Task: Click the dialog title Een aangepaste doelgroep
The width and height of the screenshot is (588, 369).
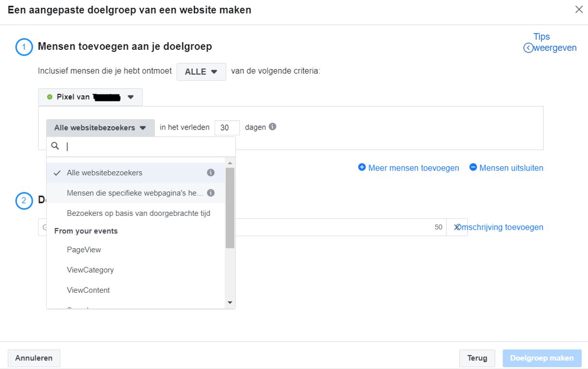Action: [x=129, y=10]
